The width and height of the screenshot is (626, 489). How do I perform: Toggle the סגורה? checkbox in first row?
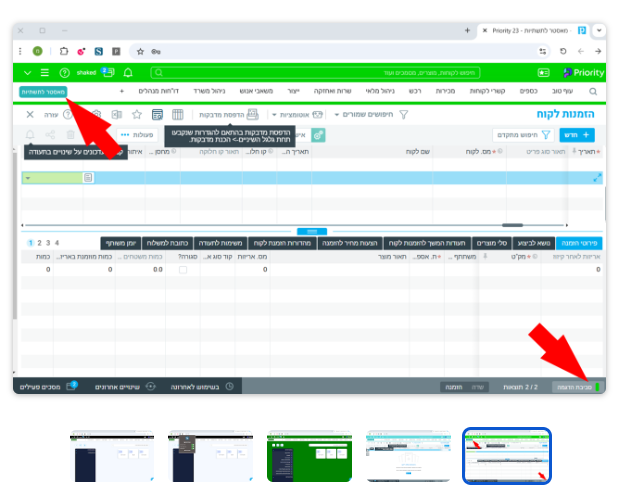tap(183, 270)
